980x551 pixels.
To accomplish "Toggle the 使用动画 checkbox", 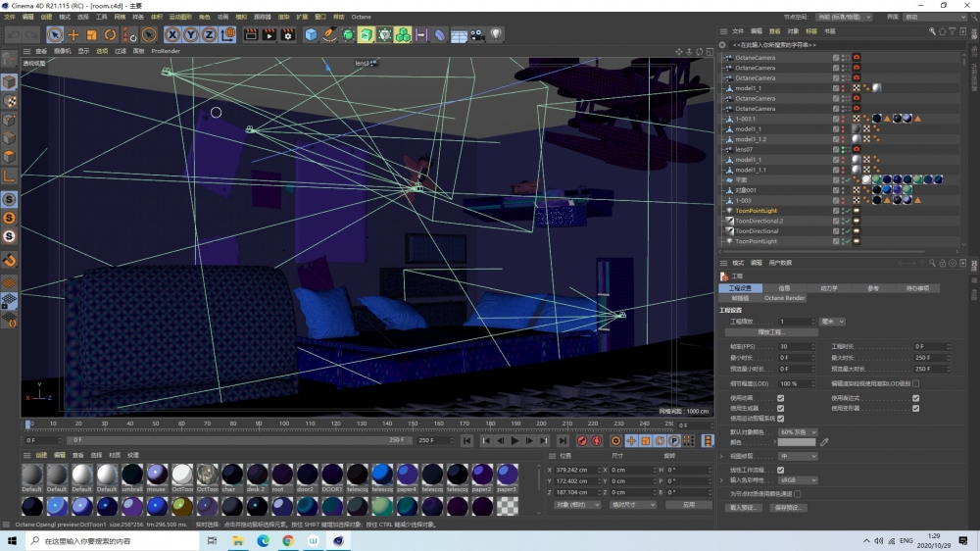I will click(780, 398).
